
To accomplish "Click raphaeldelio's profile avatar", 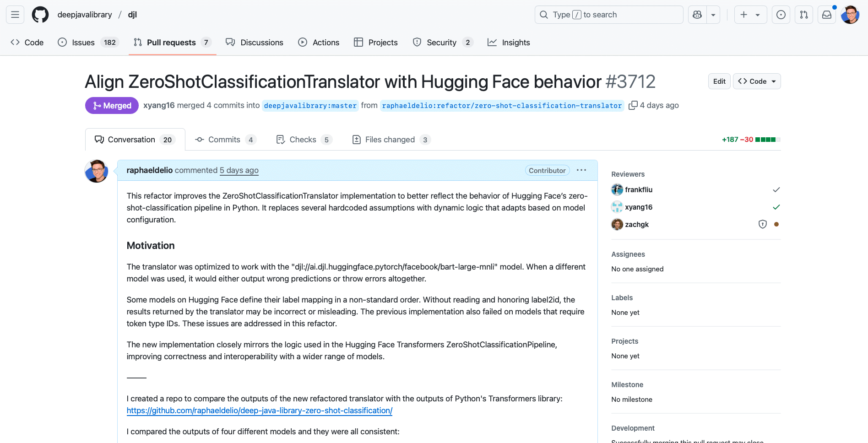I will tap(96, 171).
